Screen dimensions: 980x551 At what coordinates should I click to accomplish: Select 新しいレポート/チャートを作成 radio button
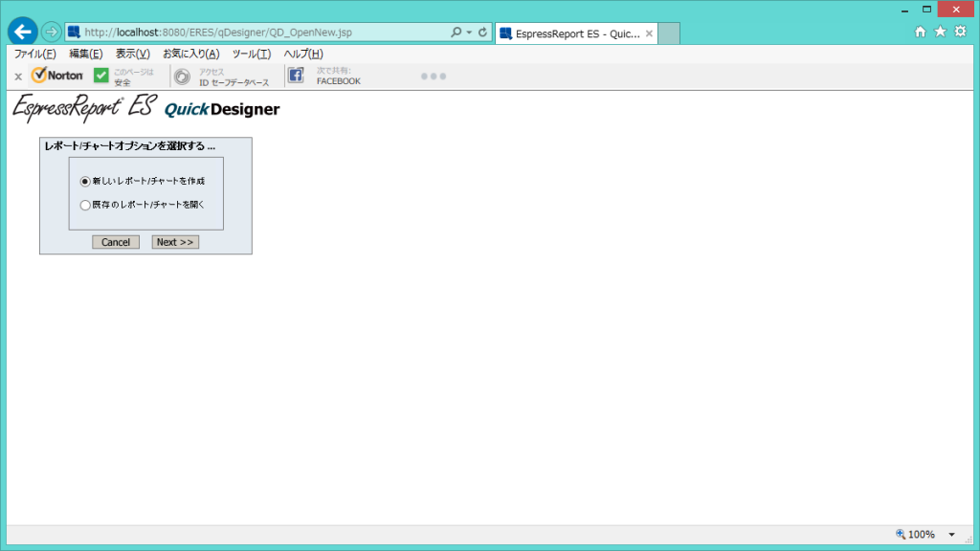(85, 181)
